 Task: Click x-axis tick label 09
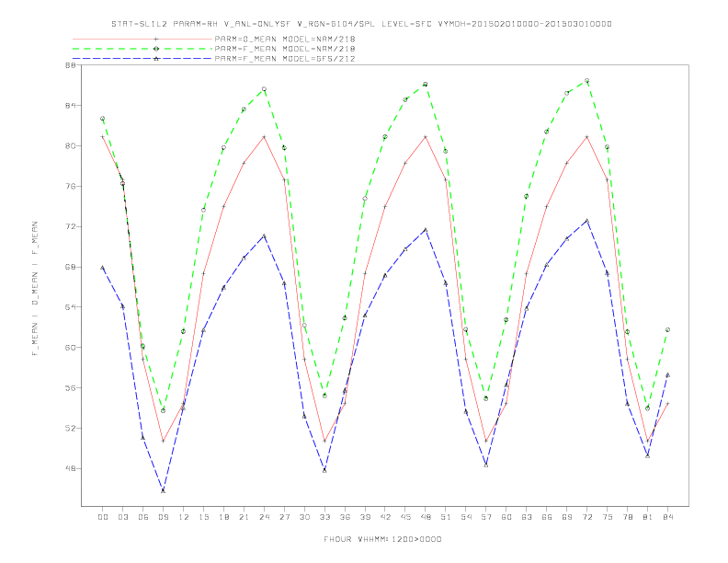coord(163,517)
